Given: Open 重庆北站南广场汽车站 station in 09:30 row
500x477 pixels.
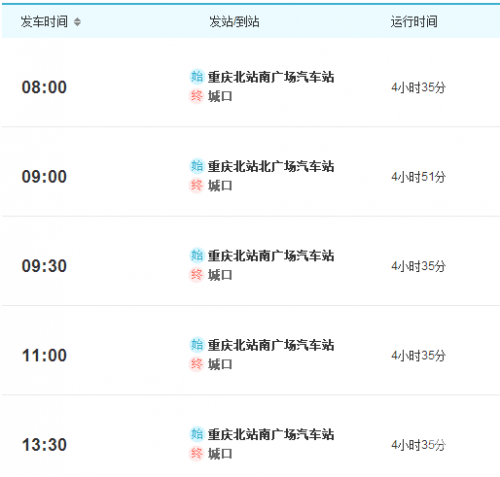Looking at the screenshot, I should tap(271, 256).
